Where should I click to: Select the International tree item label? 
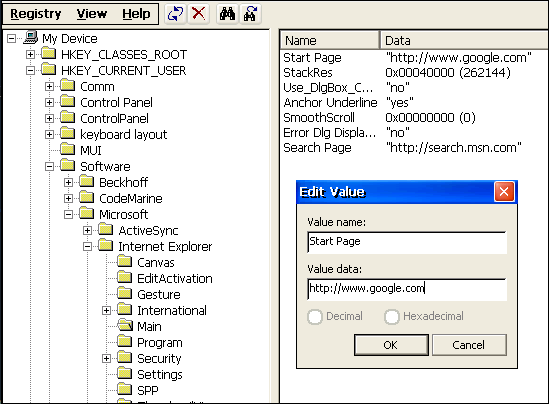coord(172,311)
